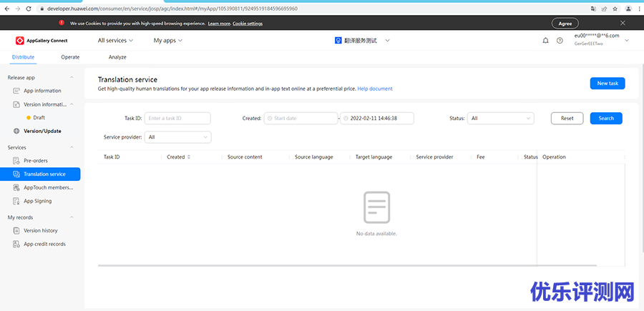Click the Version/Update plus icon
The width and height of the screenshot is (644, 311).
[17, 131]
